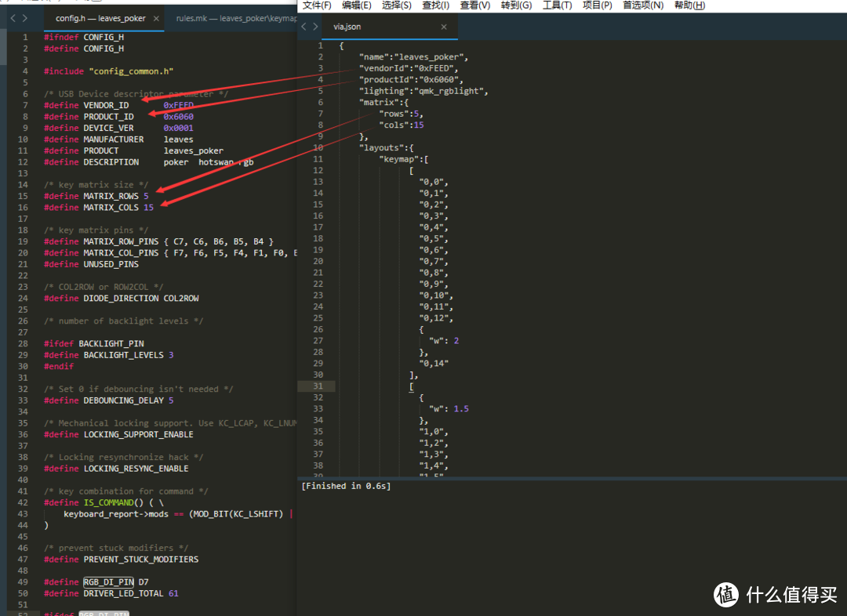Image resolution: width=847 pixels, height=616 pixels.
Task: Open the 选择(S) menu
Action: point(397,5)
